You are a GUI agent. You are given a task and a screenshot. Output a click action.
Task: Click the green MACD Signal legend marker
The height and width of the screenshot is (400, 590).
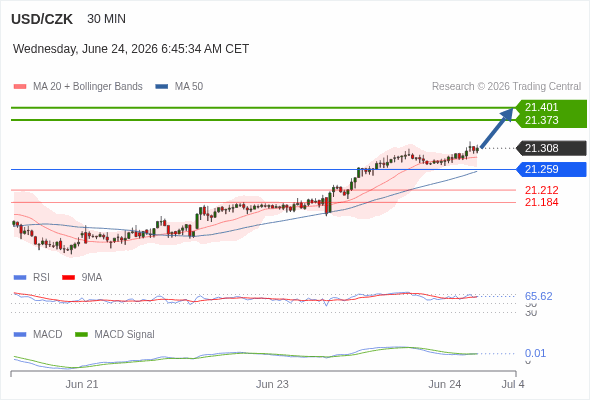point(81,335)
